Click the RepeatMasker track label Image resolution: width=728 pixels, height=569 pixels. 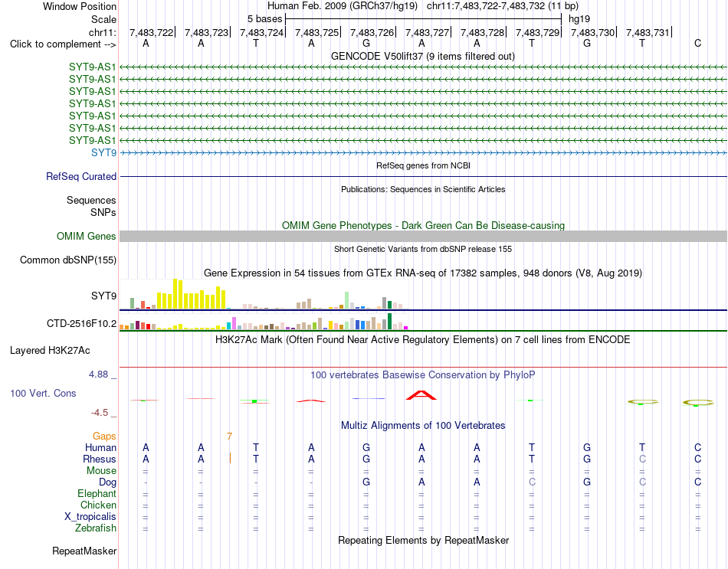tap(84, 551)
